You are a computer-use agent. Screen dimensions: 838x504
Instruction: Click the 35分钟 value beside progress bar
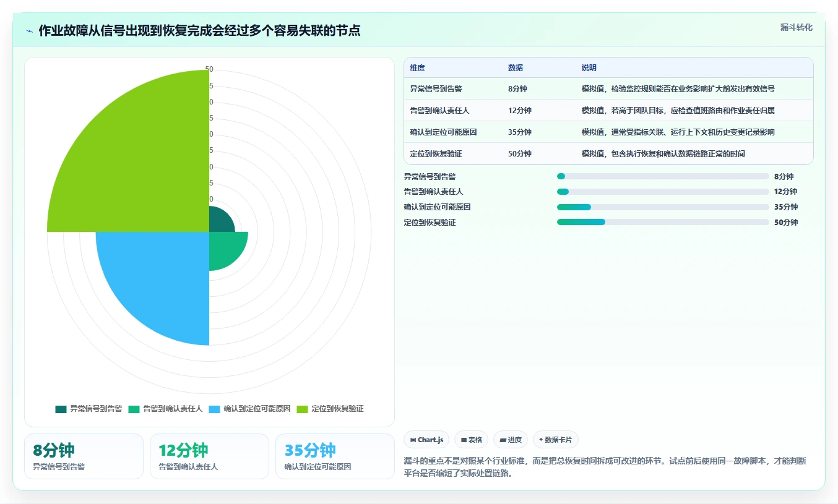[786, 207]
